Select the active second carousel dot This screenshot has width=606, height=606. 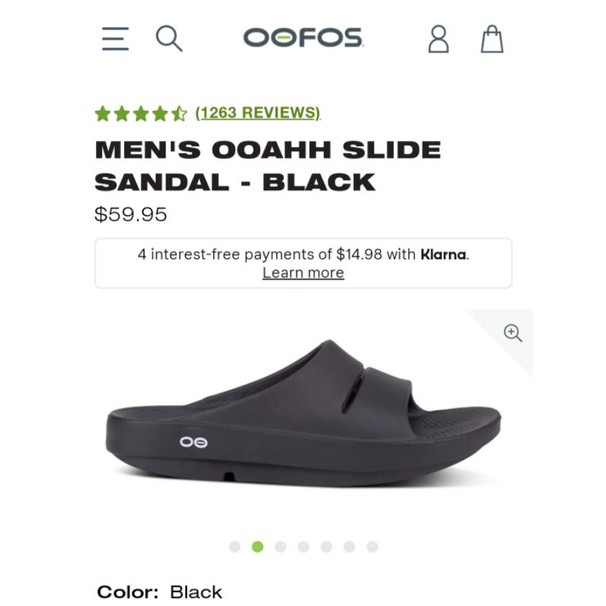click(x=257, y=547)
